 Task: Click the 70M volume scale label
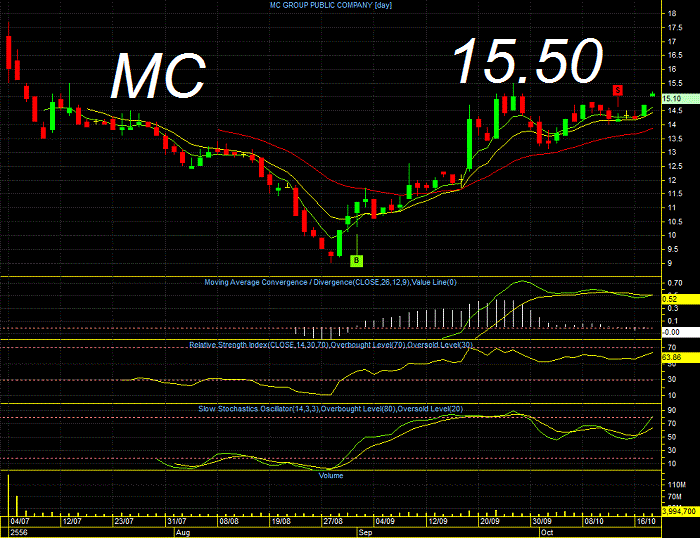point(674,497)
